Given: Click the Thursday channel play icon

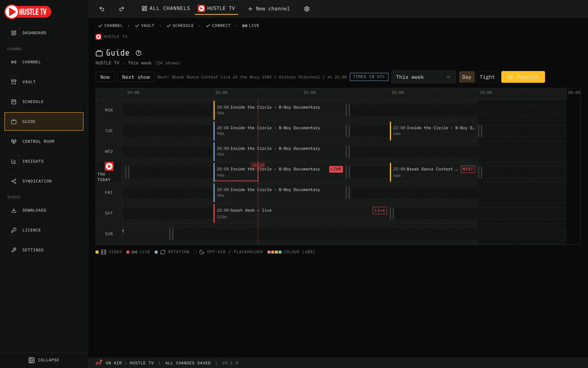Looking at the screenshot, I should (109, 166).
